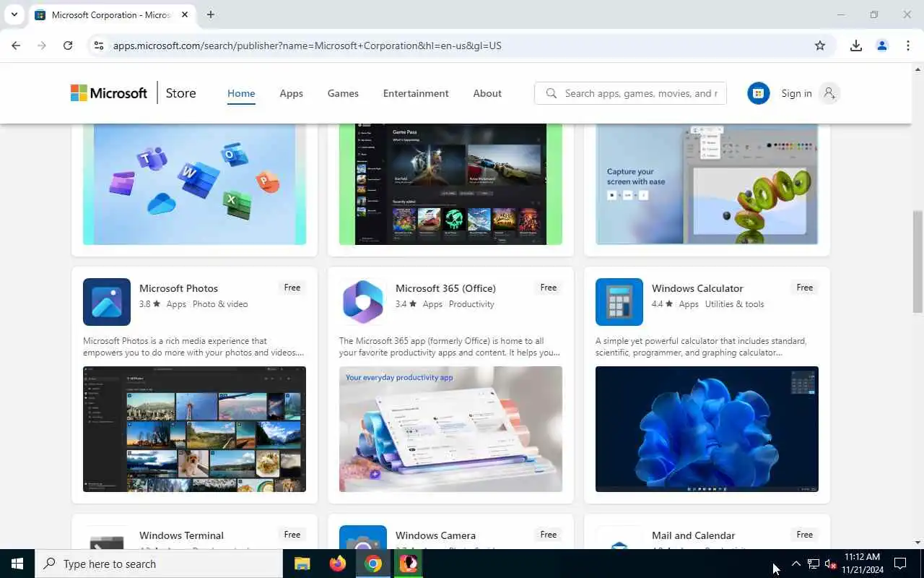
Task: Launch Firefox from the taskbar
Action: click(338, 564)
